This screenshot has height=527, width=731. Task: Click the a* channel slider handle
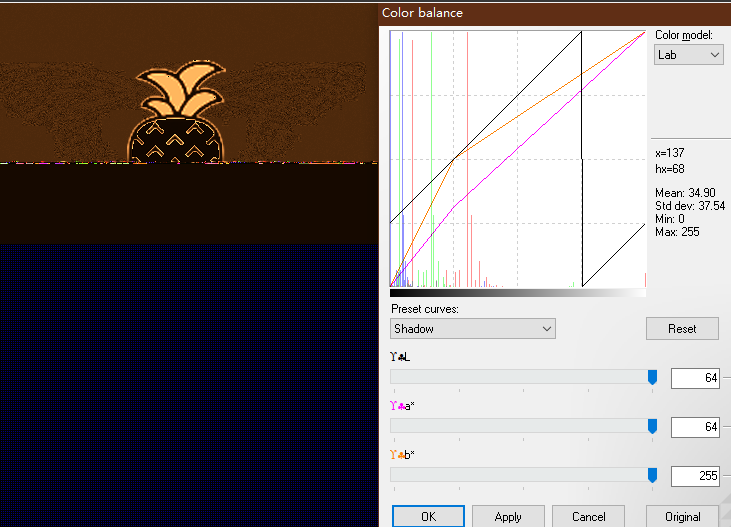653,426
